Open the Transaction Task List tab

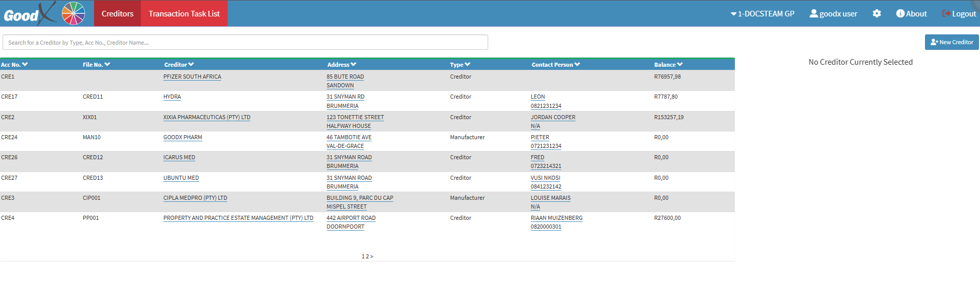[x=184, y=14]
